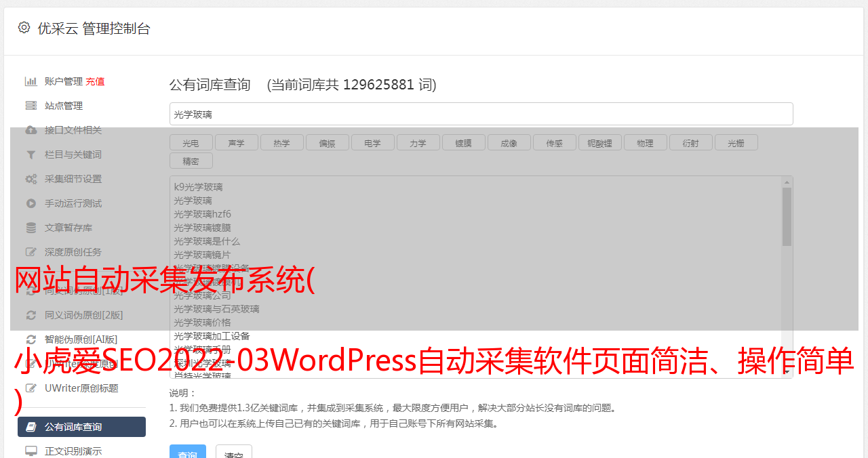Image resolution: width=868 pixels, height=458 pixels.
Task: Select the 镀膜 tag
Action: 463,142
